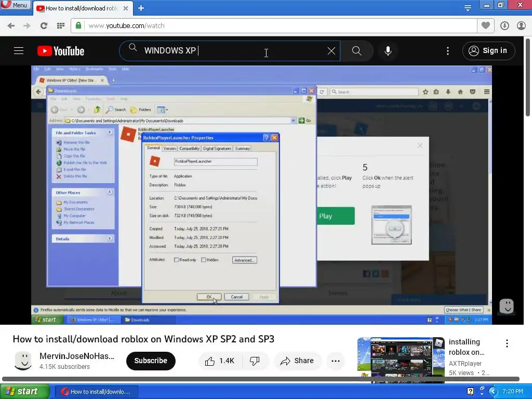Open YouTube settings three-dot menu
This screenshot has height=399, width=532.
[448, 51]
